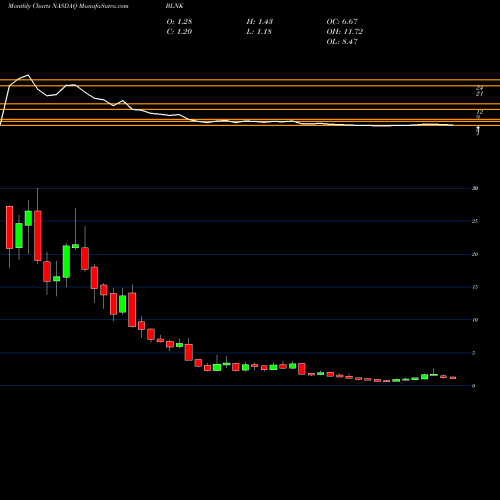
Task: Click the 5 price axis label
Action: pos(473,353)
